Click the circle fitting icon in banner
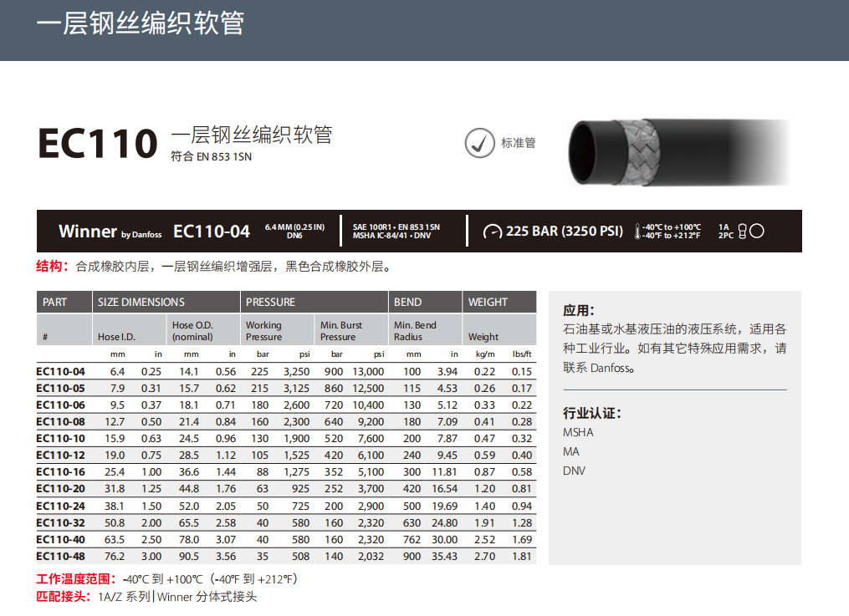 tap(757, 232)
